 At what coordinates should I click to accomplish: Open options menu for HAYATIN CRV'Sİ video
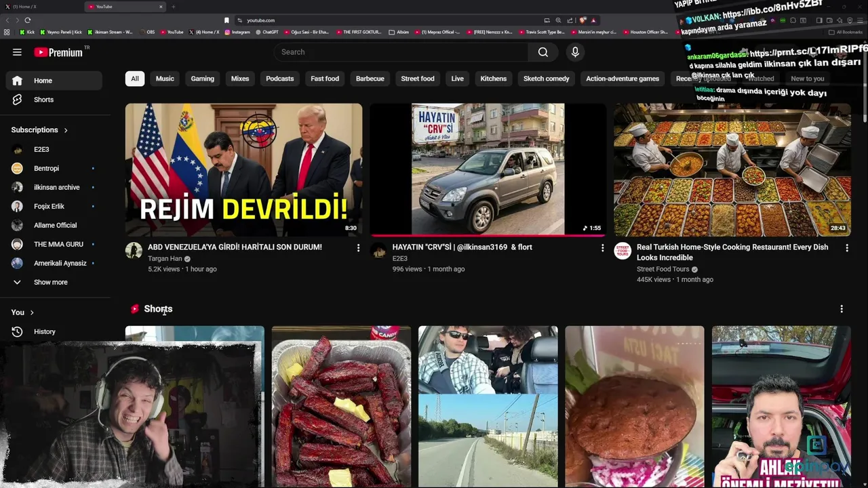pyautogui.click(x=602, y=248)
